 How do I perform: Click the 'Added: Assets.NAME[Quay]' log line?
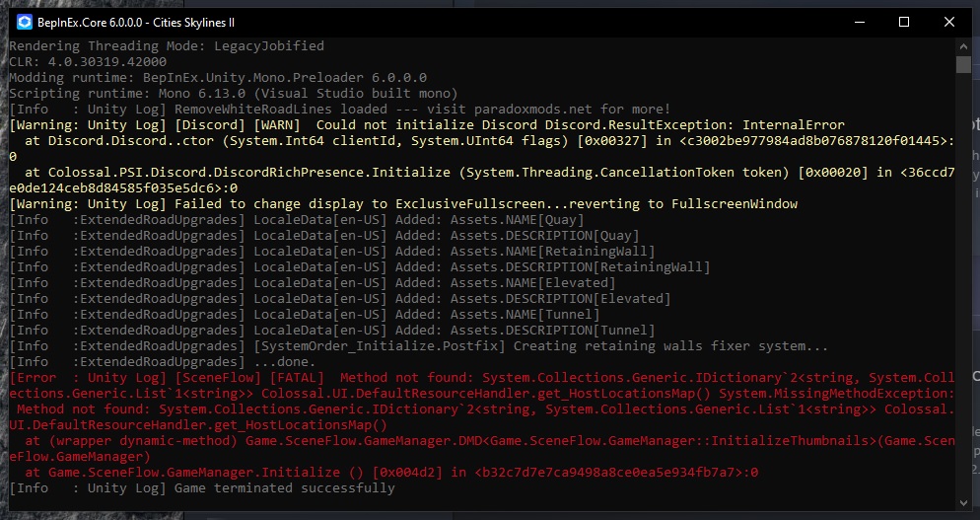pyautogui.click(x=296, y=220)
